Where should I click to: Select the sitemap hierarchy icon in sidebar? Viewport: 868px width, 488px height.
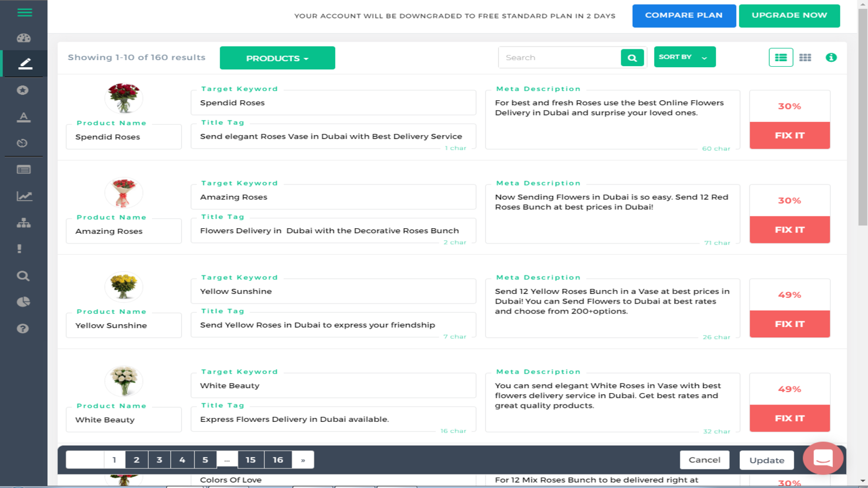click(x=24, y=222)
